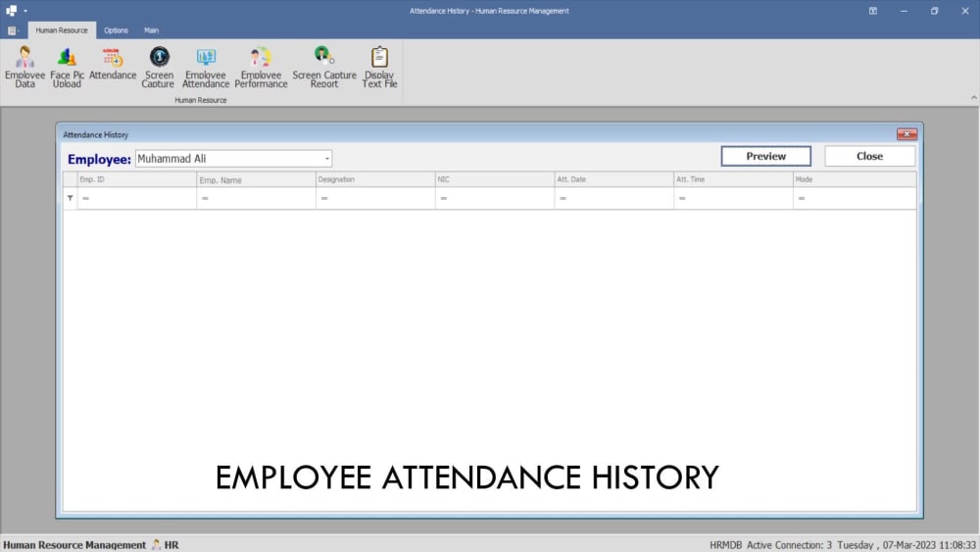Click the Emp. Name filter cell
Screen dimensions: 980x552
[256, 198]
